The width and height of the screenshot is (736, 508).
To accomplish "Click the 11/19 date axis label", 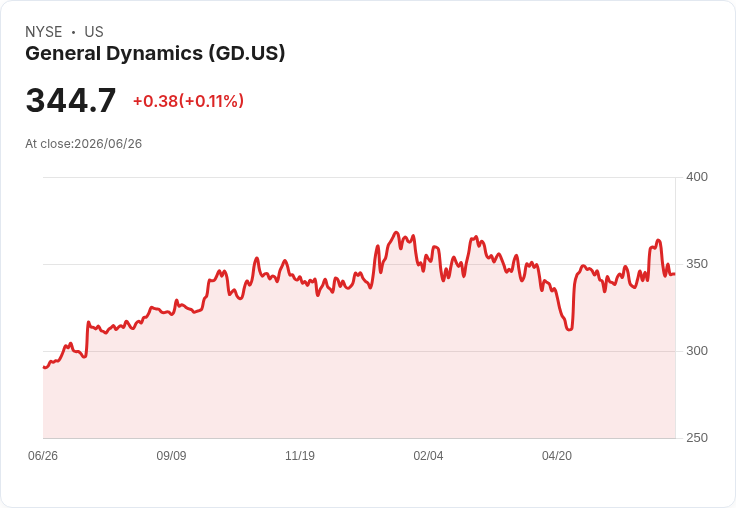I will tap(300, 456).
